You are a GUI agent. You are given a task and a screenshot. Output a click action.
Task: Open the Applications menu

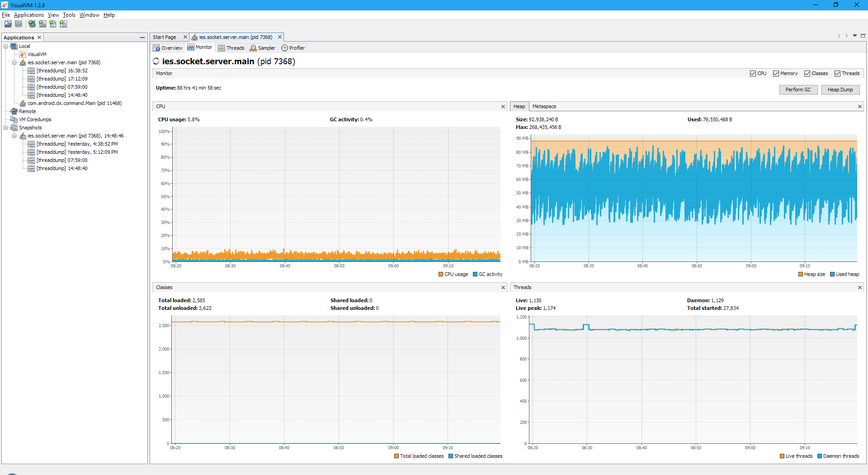(x=29, y=14)
